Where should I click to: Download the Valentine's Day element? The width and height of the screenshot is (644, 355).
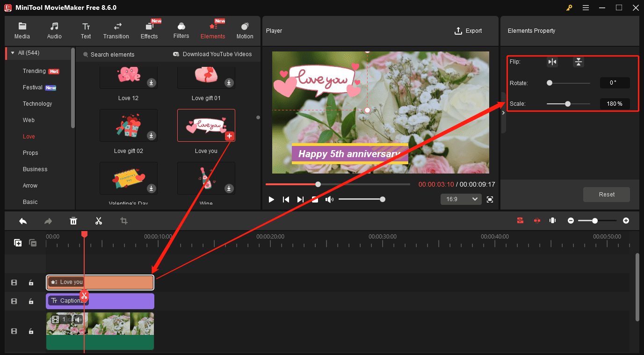(x=152, y=188)
